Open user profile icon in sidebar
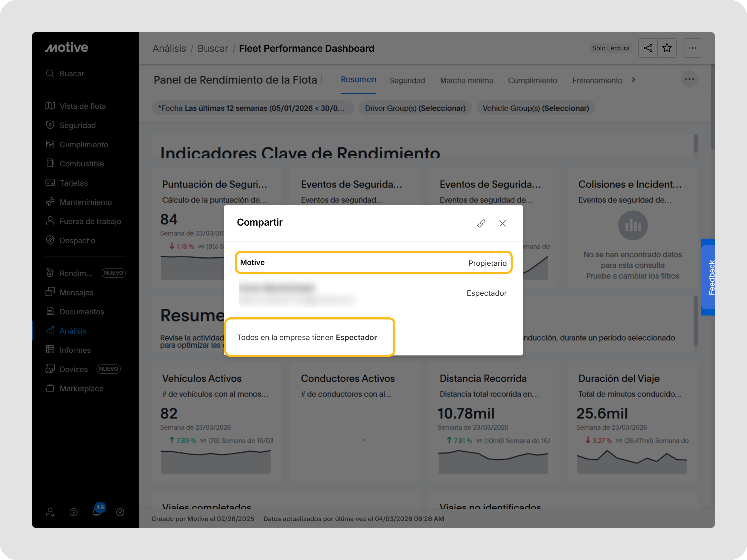The width and height of the screenshot is (747, 560). coord(120,512)
